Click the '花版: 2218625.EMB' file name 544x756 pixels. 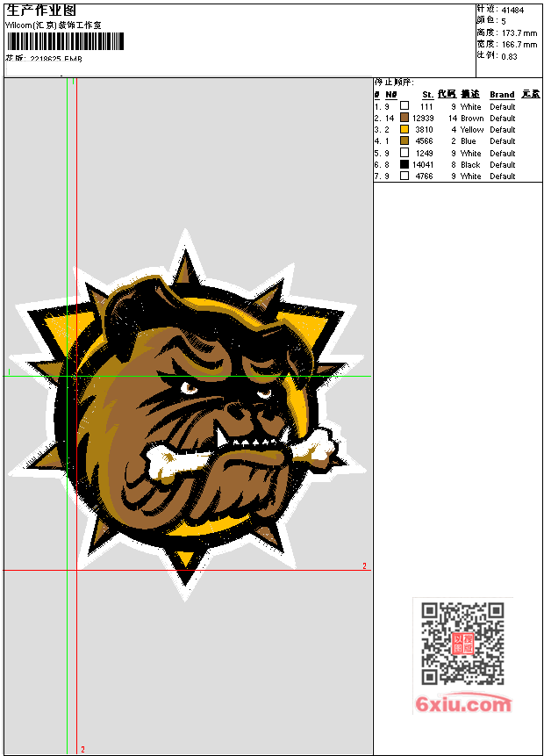click(x=44, y=59)
